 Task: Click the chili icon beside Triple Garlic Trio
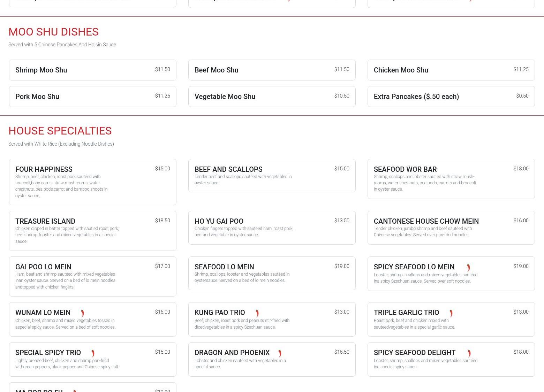tap(451, 313)
